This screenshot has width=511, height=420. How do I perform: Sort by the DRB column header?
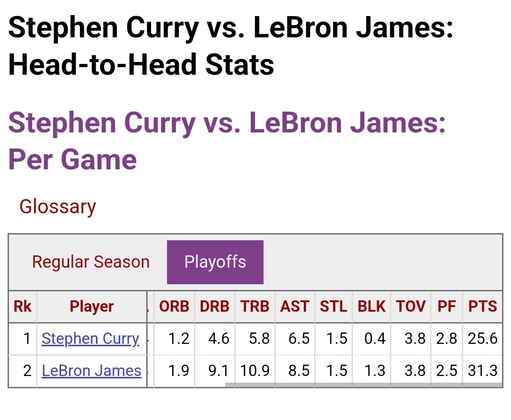214,306
